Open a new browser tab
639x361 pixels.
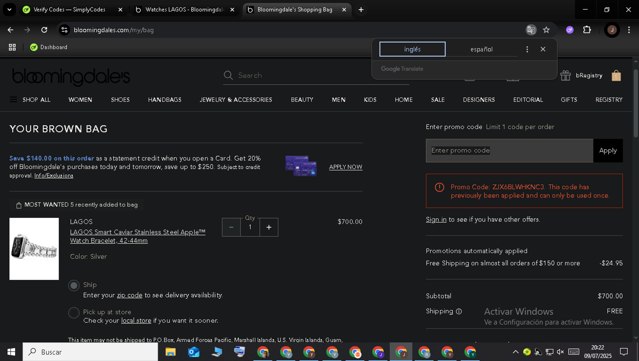tap(361, 9)
